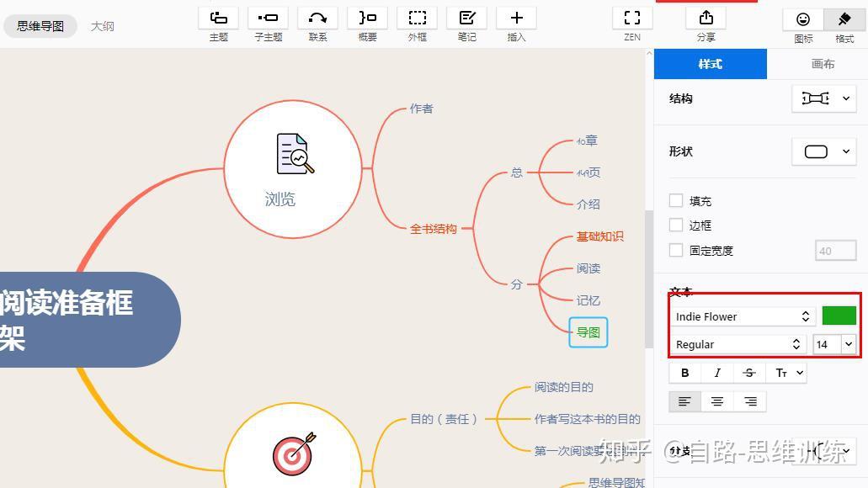Open the 插入 insert plus menu
The image size is (868, 488).
click(x=516, y=19)
